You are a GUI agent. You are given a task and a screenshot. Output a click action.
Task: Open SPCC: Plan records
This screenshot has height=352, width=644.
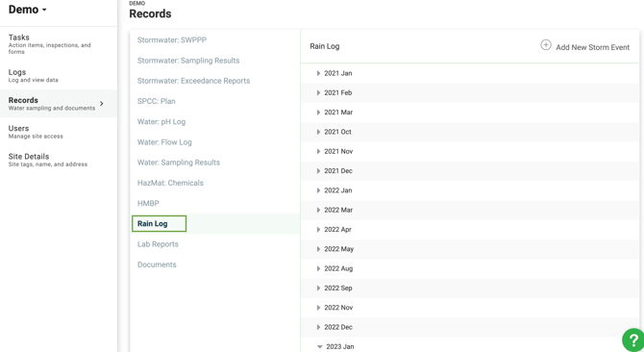pyautogui.click(x=156, y=101)
